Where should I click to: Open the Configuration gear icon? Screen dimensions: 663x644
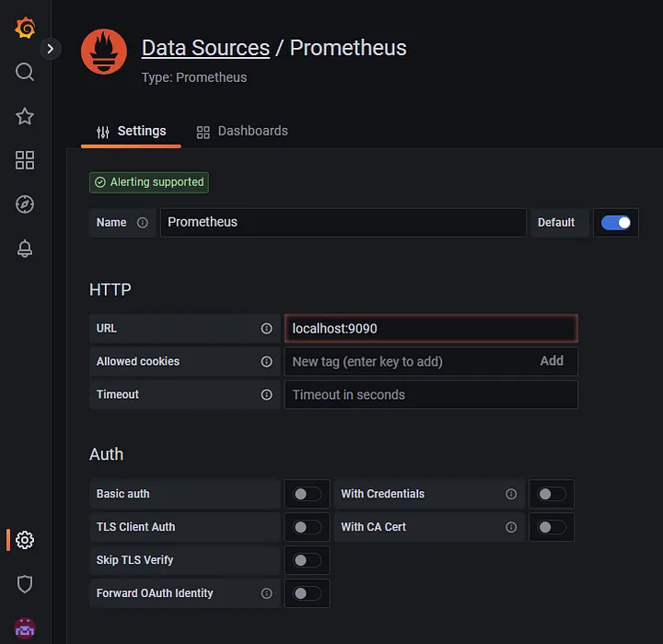coord(25,540)
